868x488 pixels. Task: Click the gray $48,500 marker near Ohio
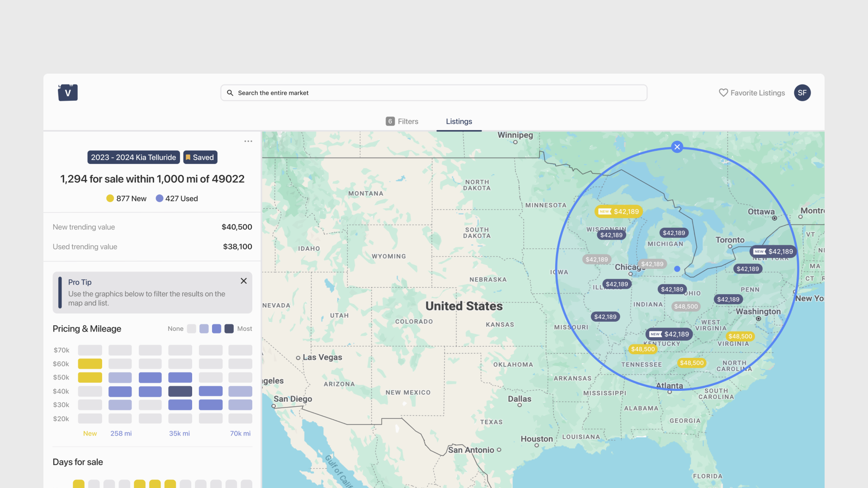click(686, 306)
